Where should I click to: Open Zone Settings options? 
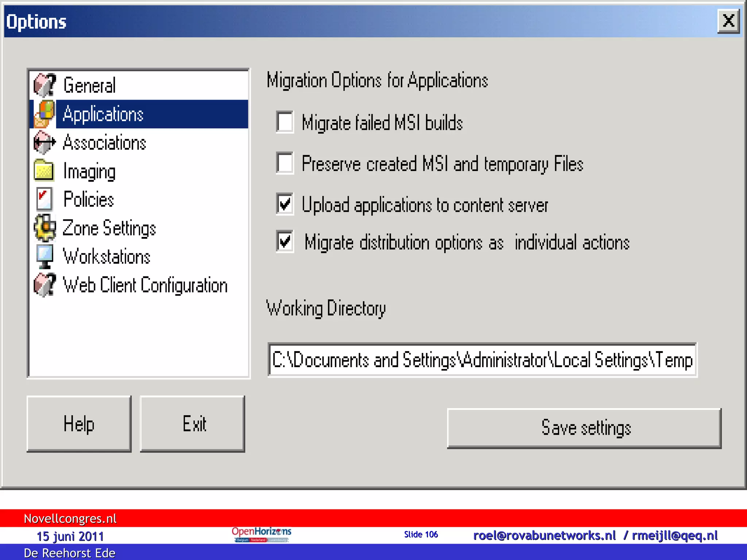[139, 228]
